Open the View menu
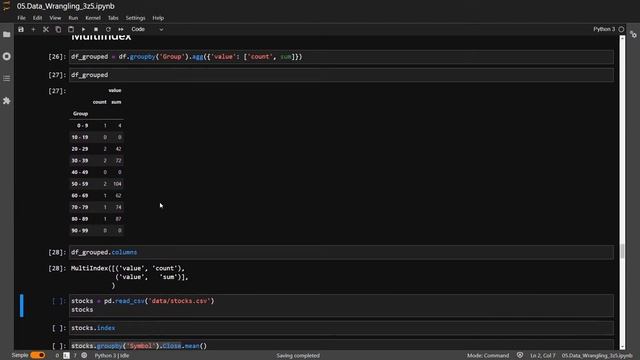 point(55,18)
